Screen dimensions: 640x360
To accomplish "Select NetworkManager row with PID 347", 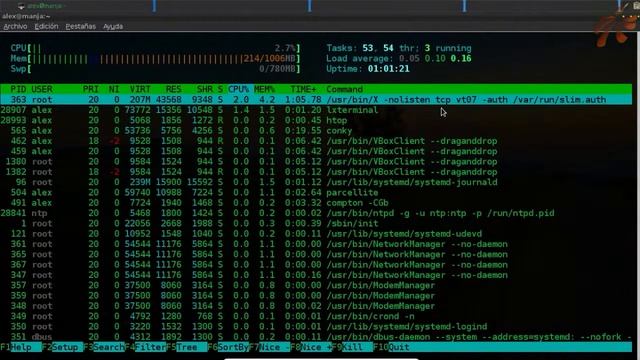I will (x=316, y=275).
